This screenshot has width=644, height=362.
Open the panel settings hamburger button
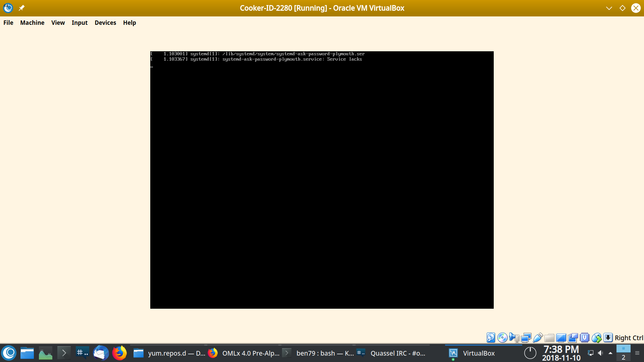tap(637, 353)
